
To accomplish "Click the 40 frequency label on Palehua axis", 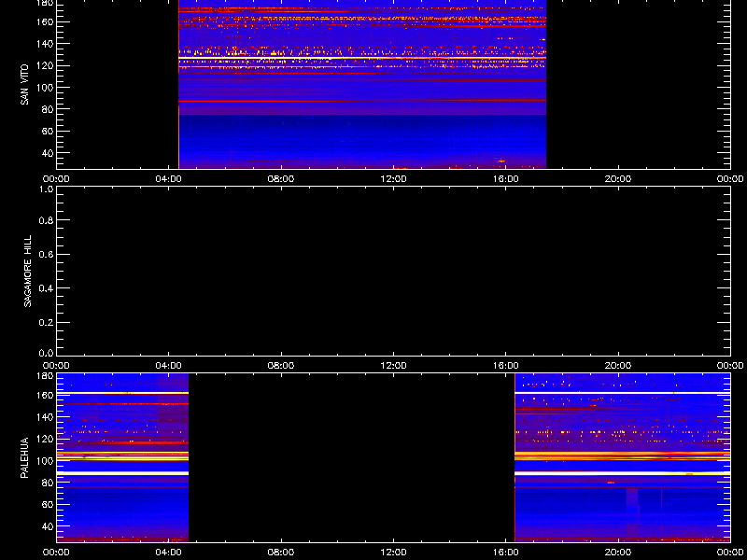I will [48, 526].
